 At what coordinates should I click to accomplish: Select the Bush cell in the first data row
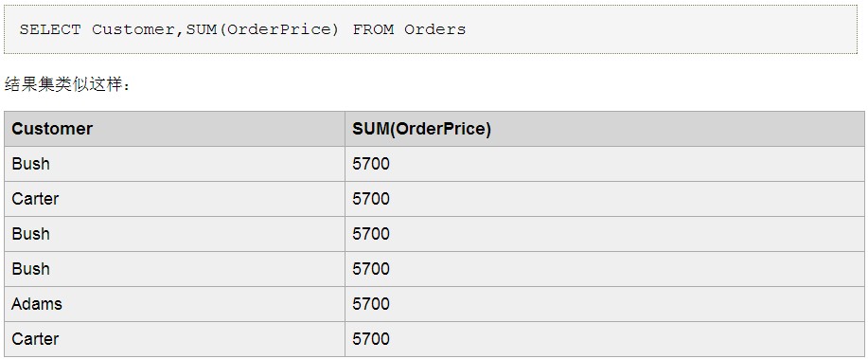pos(174,164)
